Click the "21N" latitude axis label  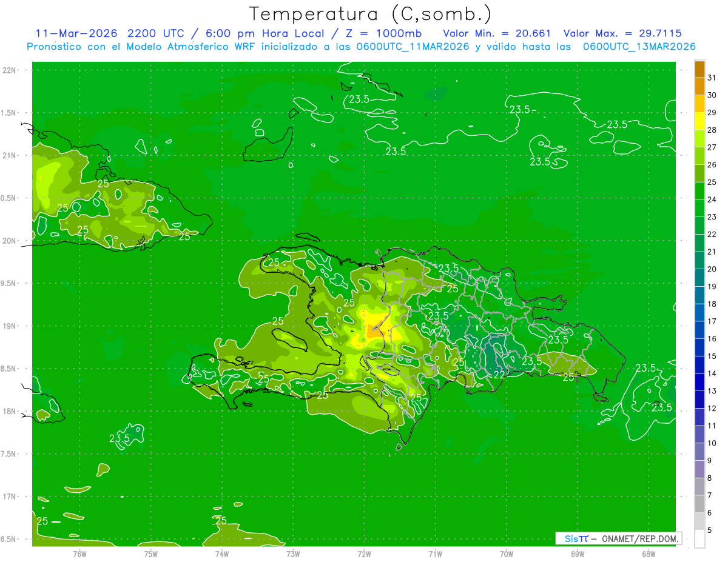tap(9, 155)
